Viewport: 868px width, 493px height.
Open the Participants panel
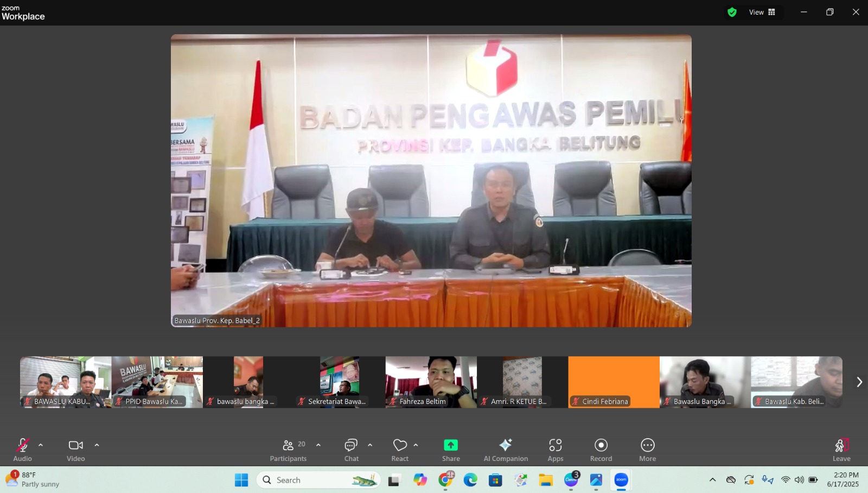pyautogui.click(x=288, y=448)
